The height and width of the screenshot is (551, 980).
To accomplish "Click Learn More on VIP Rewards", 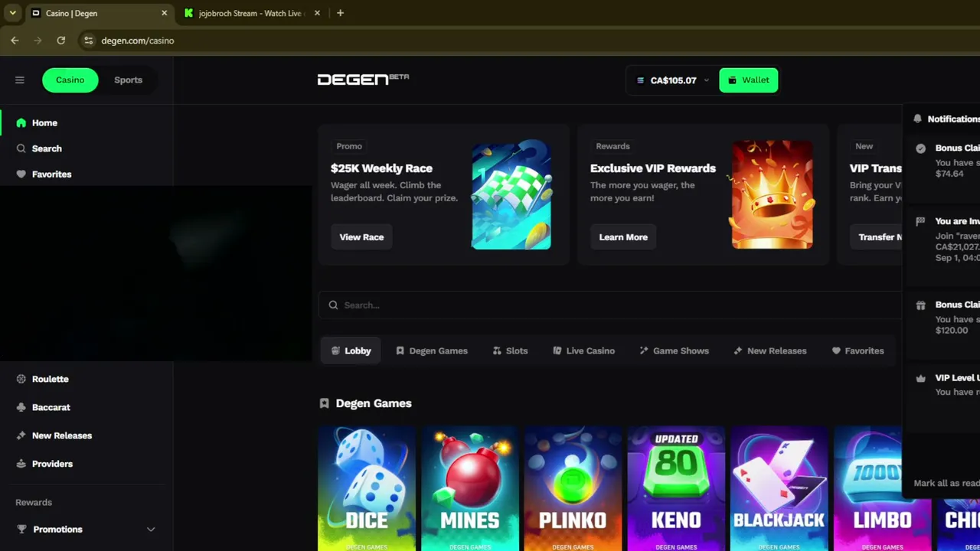I will 623,237.
